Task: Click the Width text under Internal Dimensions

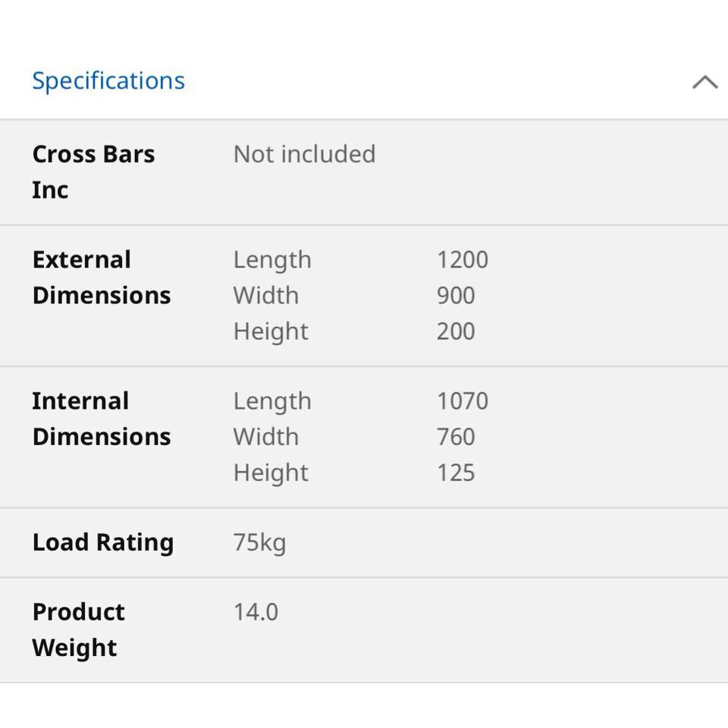Action: click(x=266, y=437)
